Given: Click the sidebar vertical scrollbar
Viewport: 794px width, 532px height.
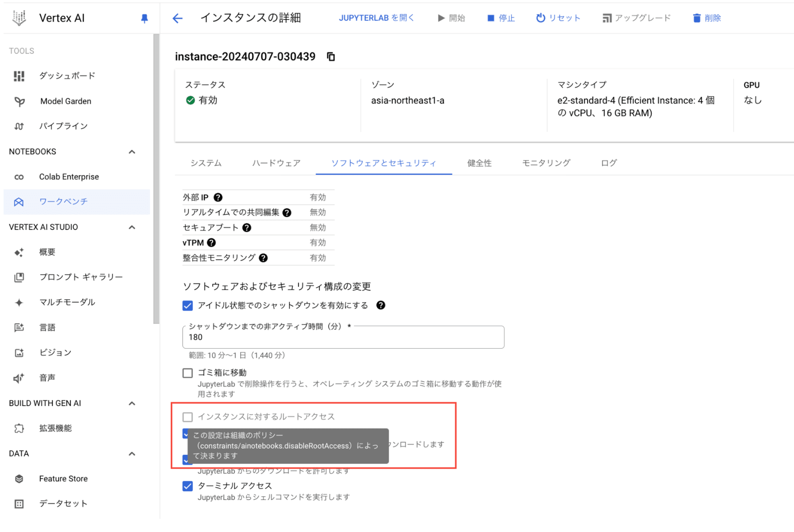Looking at the screenshot, I should coord(156,179).
